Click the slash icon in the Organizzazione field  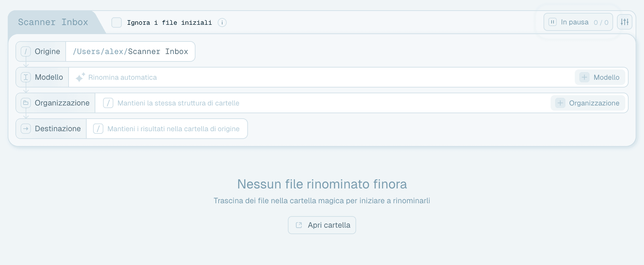pyautogui.click(x=108, y=103)
